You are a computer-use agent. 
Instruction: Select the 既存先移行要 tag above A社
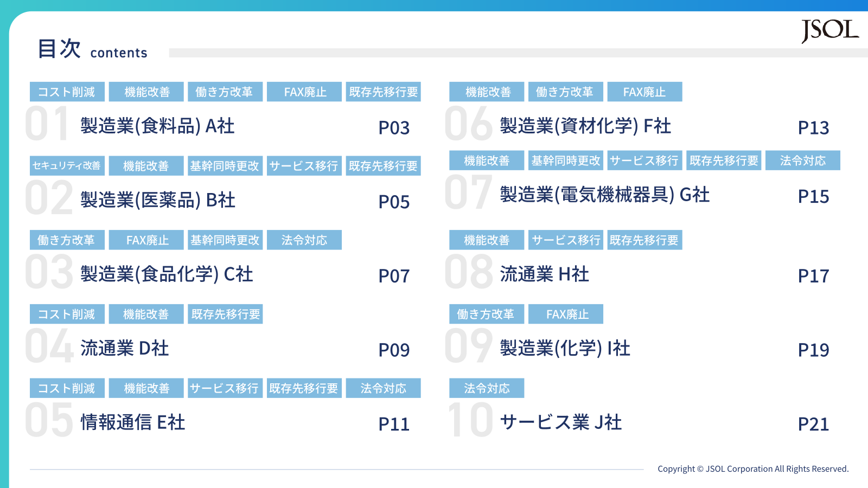click(x=384, y=92)
